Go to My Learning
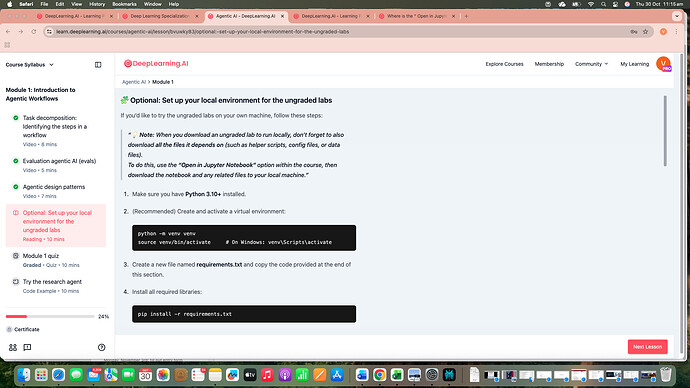The width and height of the screenshot is (690, 388). click(x=635, y=64)
